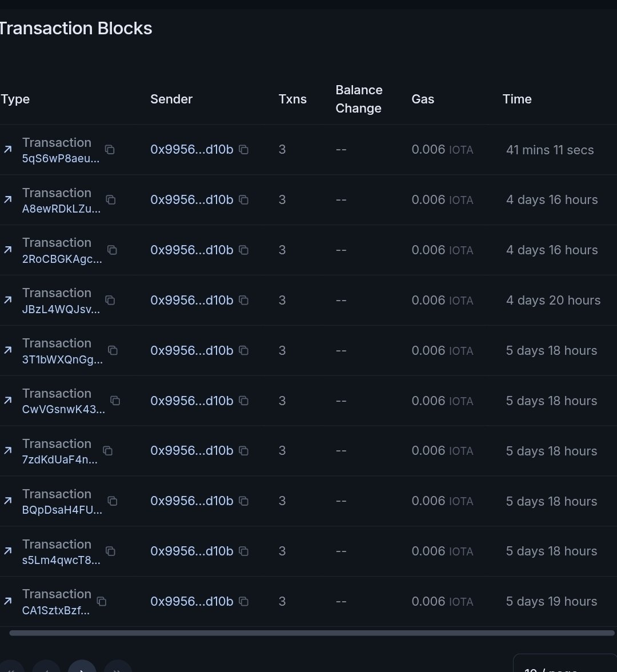Viewport: 617px width, 672px height.
Task: Copy sender address in 7zdKdUaF4n row
Action: click(243, 451)
